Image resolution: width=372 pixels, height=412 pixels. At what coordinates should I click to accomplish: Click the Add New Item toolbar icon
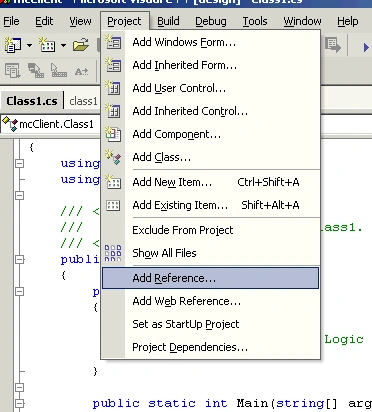coord(47,45)
